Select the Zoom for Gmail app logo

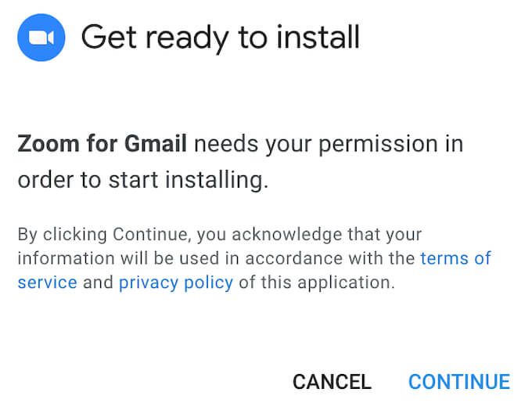click(41, 38)
